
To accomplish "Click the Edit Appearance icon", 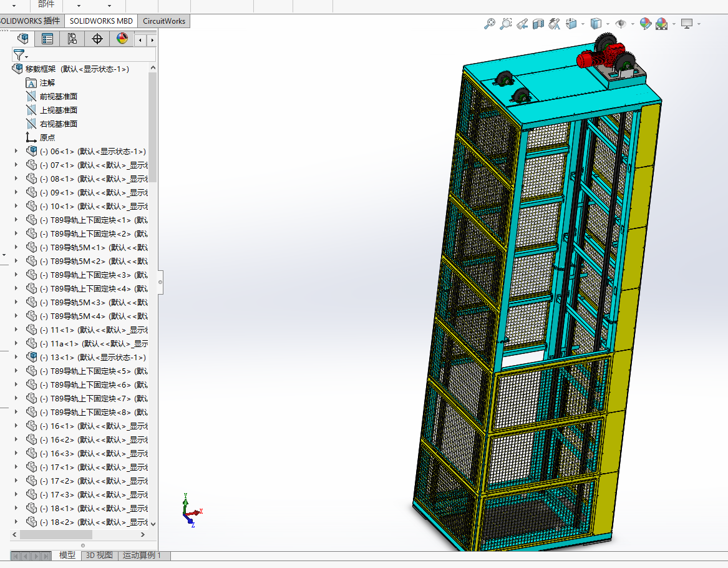I will (646, 24).
